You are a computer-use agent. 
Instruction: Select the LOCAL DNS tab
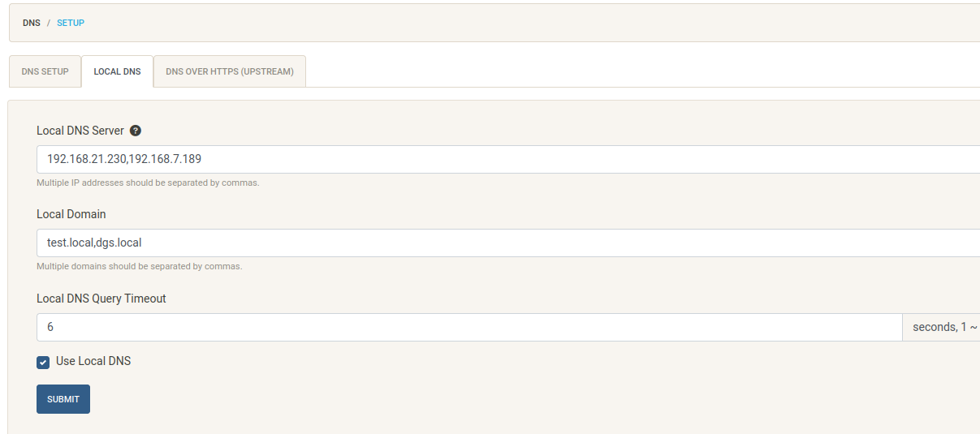118,71
